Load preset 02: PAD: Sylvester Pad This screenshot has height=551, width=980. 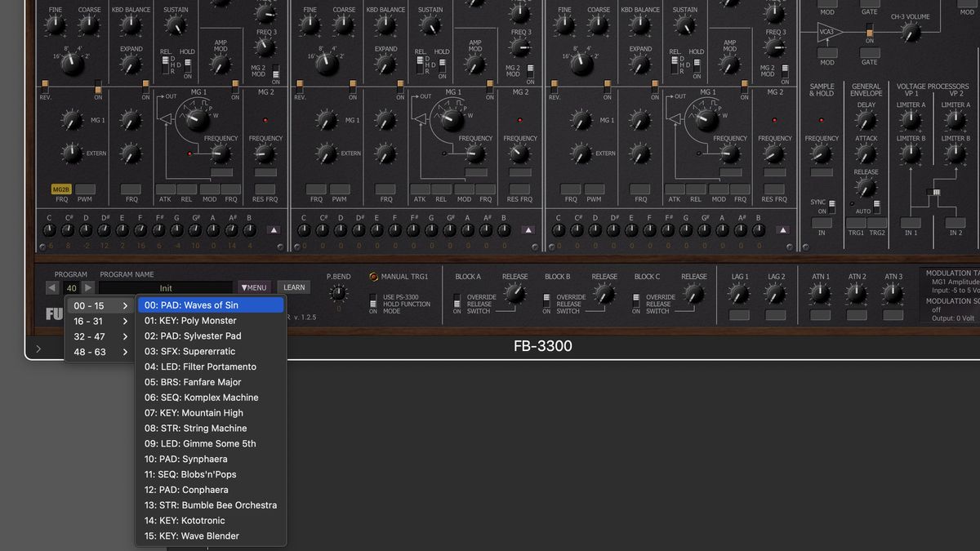pos(211,335)
